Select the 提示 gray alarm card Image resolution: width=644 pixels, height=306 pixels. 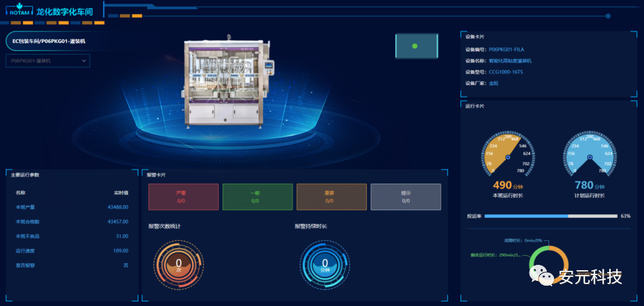click(x=405, y=197)
